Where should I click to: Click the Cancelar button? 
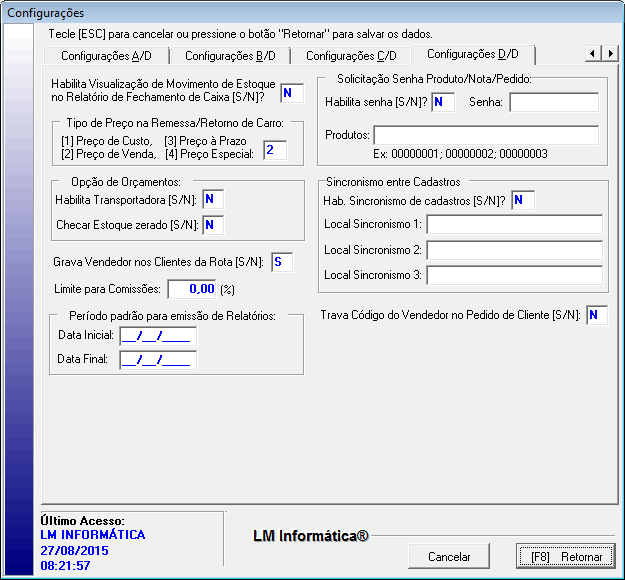(449, 557)
